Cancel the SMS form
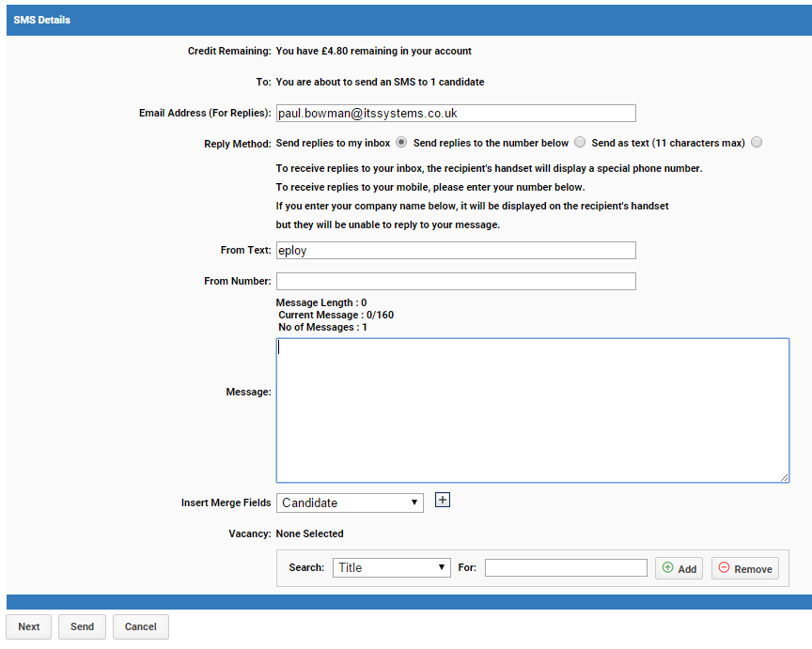Screen dimensions: 812x649 point(140,626)
